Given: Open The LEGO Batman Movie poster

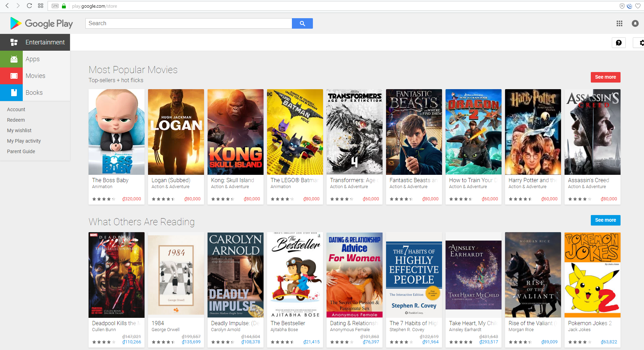Looking at the screenshot, I should 295,132.
